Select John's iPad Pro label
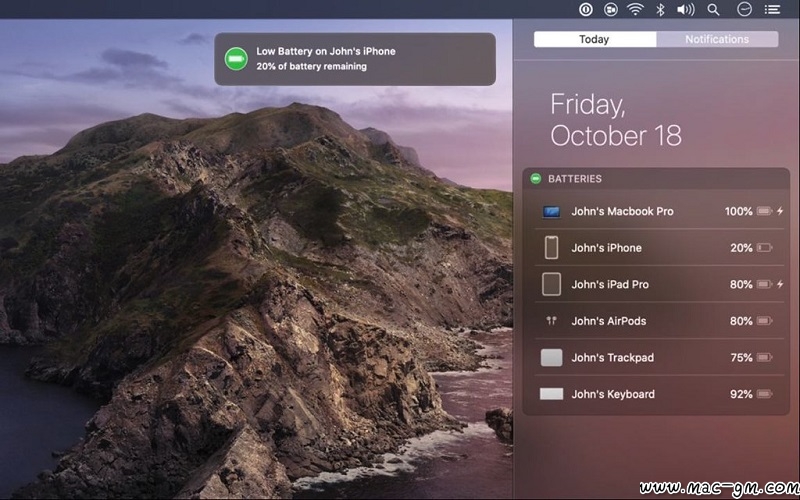This screenshot has height=500, width=800. pyautogui.click(x=610, y=285)
